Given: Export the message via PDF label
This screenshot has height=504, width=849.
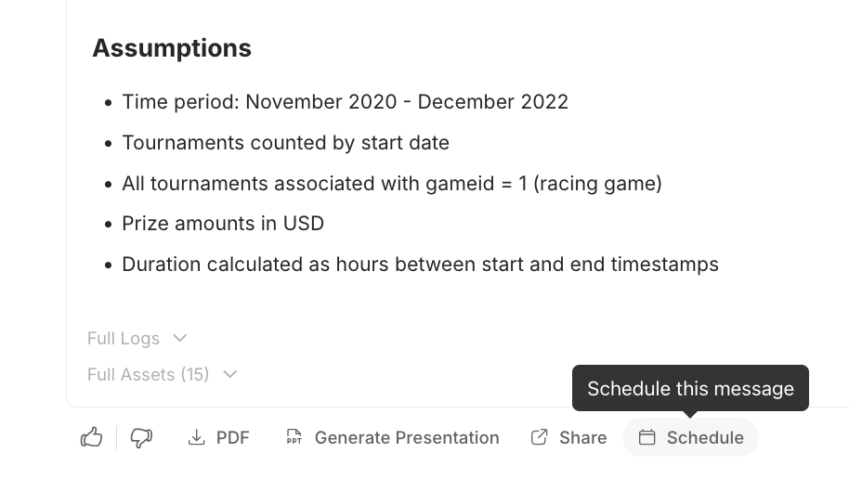Looking at the screenshot, I should pyautogui.click(x=233, y=437).
